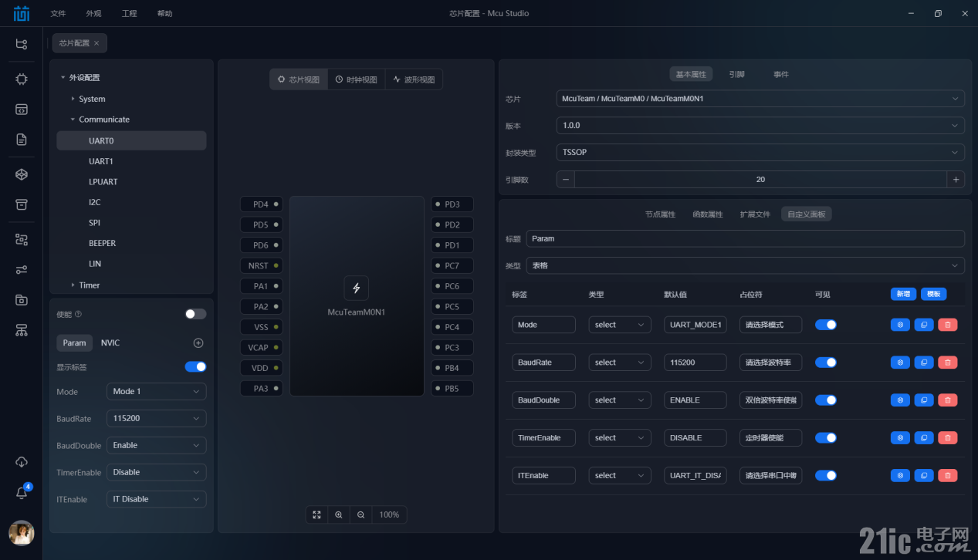
Task: Open the camera folder icon in sidebar
Action: [22, 299]
